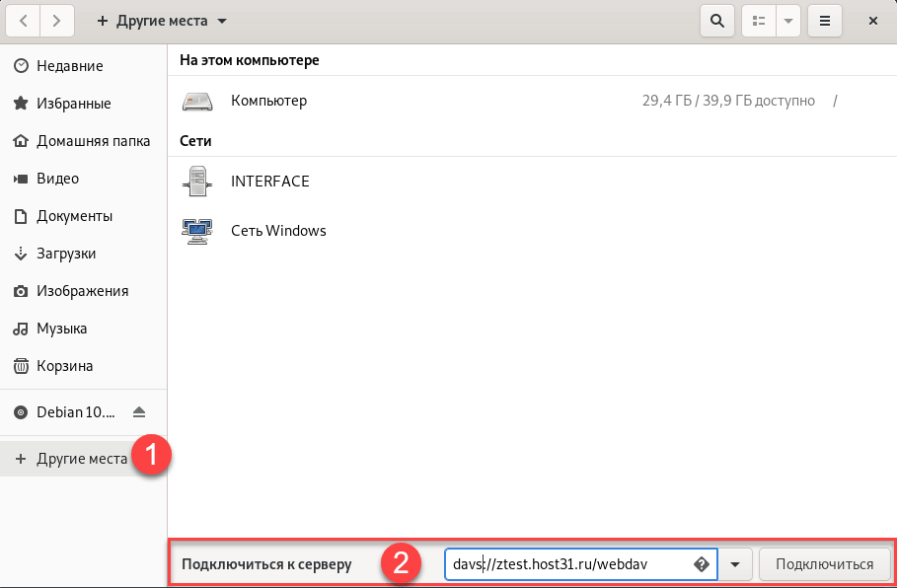897x588 pixels.
Task: Expand view options arrow next to list view
Action: click(787, 21)
